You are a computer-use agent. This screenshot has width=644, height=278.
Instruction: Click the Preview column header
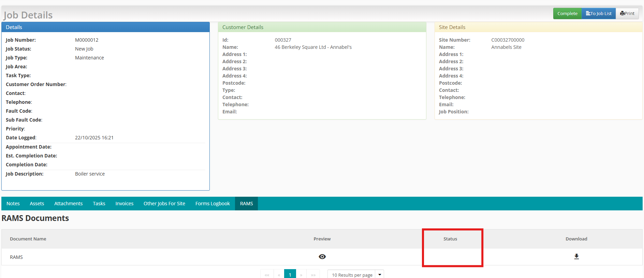coord(322,239)
